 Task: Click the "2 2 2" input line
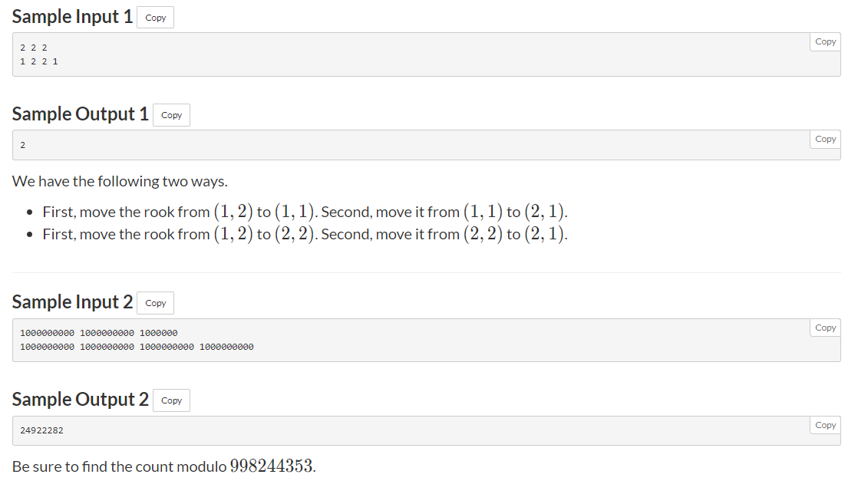coord(34,48)
